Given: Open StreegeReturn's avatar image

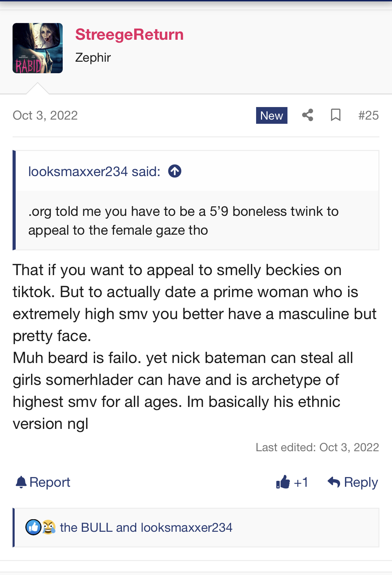Looking at the screenshot, I should [38, 48].
